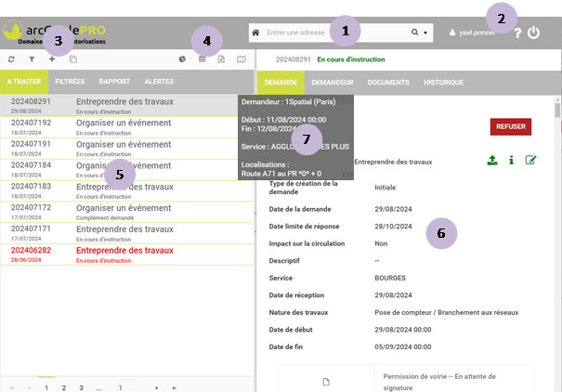Click the green edit request icon
This screenshot has height=392, width=562.
(530, 160)
